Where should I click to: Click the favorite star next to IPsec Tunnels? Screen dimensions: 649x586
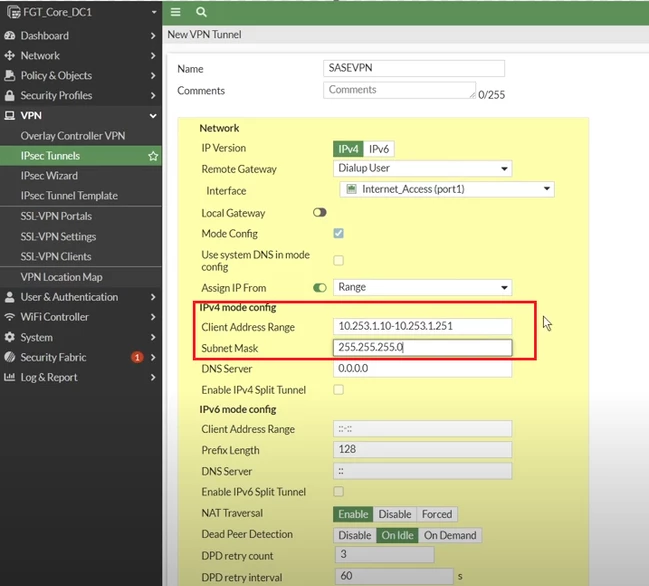pos(153,156)
